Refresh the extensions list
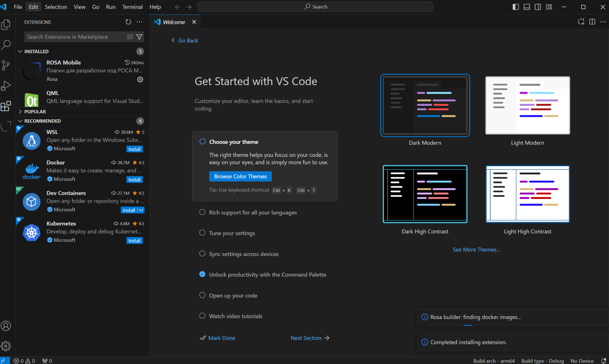Screen dimensions: 609x364 pos(128,22)
